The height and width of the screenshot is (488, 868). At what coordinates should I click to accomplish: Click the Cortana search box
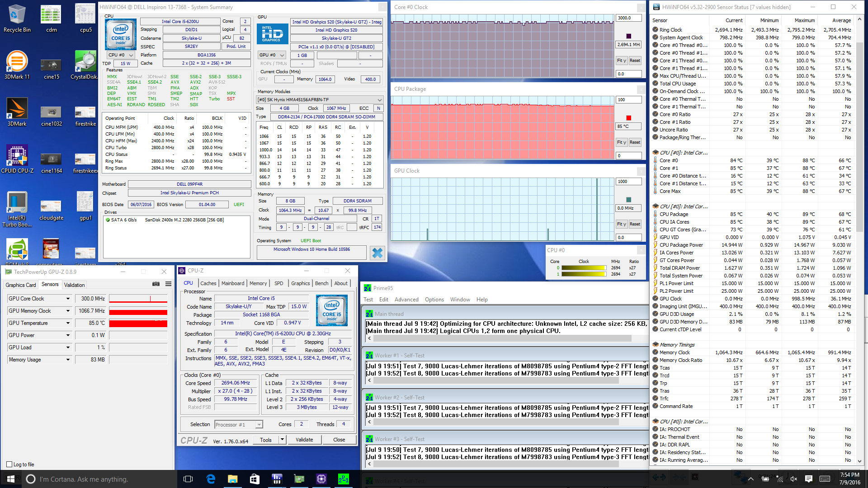point(99,479)
